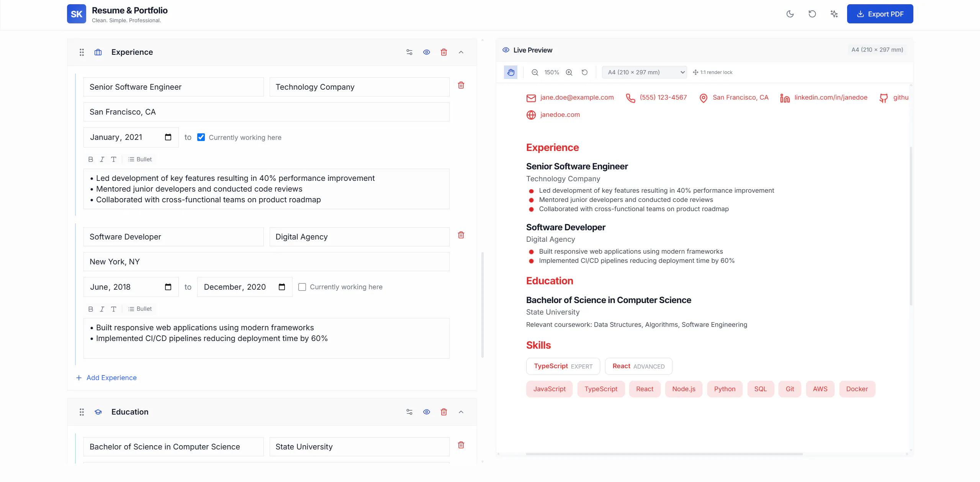Click the reset/undo icon in header
Viewport: 980px width, 482px height.
pyautogui.click(x=812, y=14)
